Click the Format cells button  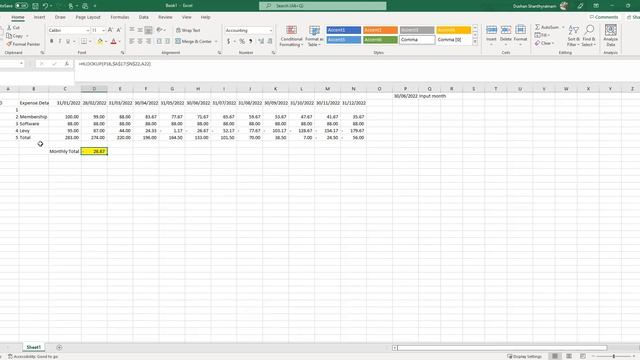(520, 35)
